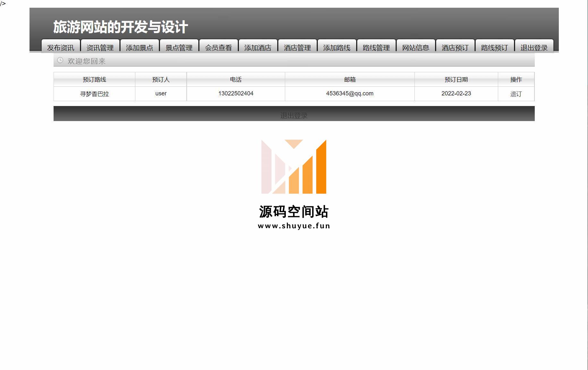Switch to the 酒店管理 tab

point(297,47)
